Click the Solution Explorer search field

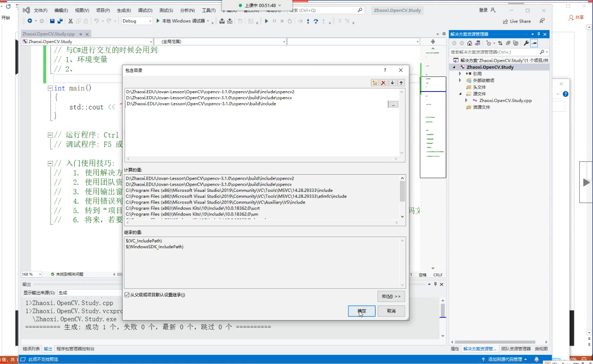[x=499, y=52]
